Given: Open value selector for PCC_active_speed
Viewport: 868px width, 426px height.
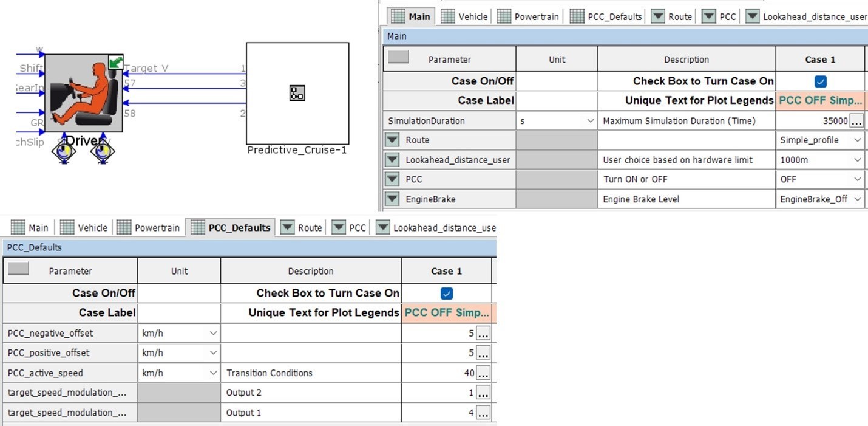Looking at the screenshot, I should pyautogui.click(x=483, y=373).
